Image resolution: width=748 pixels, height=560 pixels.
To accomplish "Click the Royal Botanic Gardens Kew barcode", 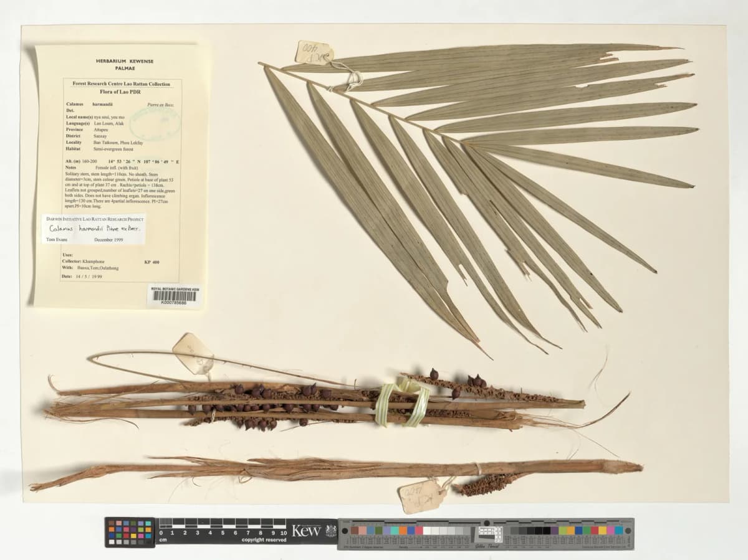I will (175, 295).
